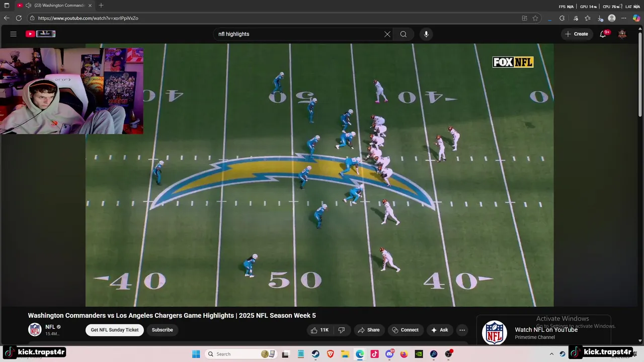Open the tab actions menu icon
This screenshot has height=362, width=644.
tap(7, 6)
